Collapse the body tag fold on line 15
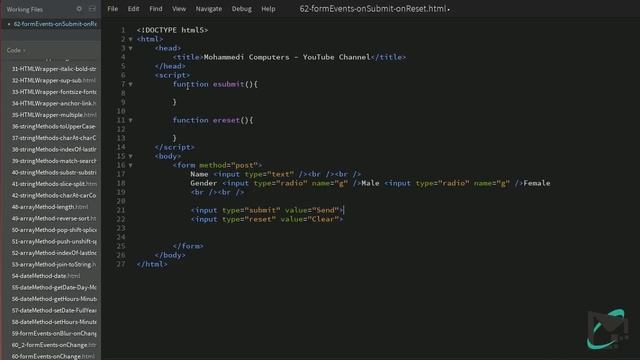640x360 pixels. pos(131,156)
